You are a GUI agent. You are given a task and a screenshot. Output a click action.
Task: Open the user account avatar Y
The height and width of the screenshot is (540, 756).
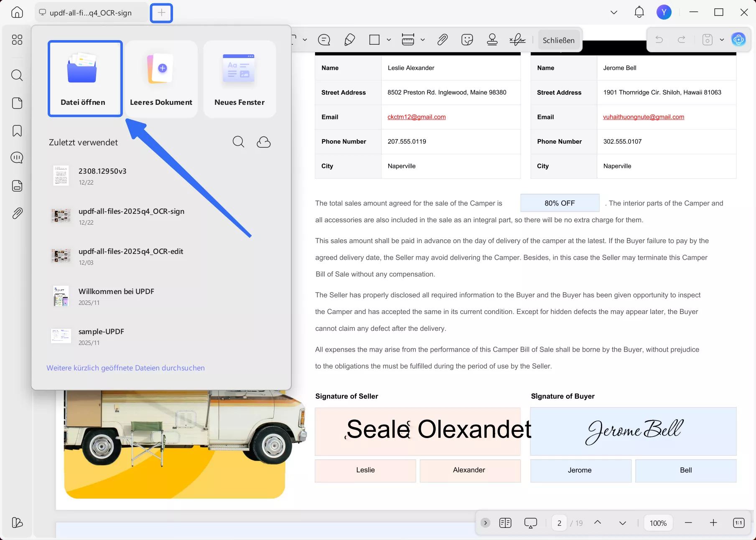coord(664,12)
